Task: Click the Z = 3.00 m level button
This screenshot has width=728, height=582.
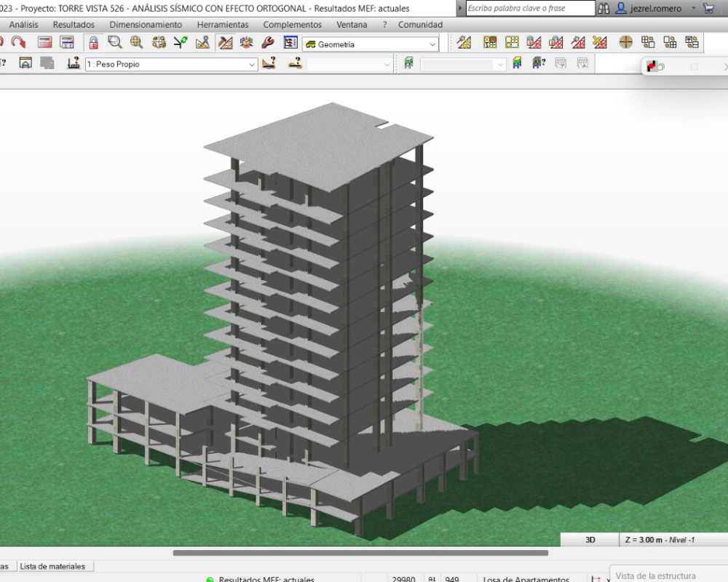Action: [660, 540]
